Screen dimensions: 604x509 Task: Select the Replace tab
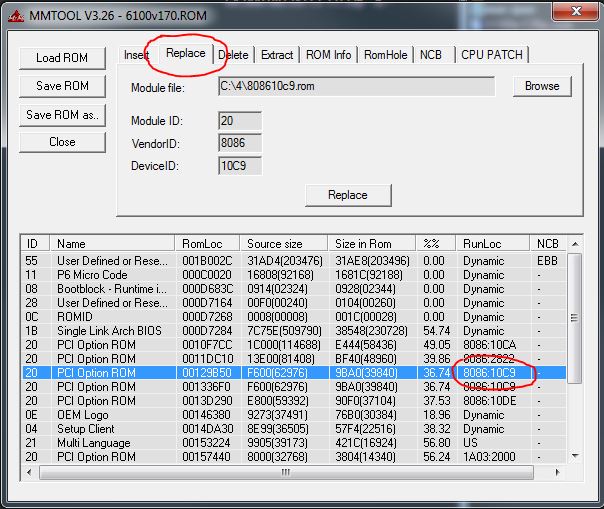click(185, 53)
